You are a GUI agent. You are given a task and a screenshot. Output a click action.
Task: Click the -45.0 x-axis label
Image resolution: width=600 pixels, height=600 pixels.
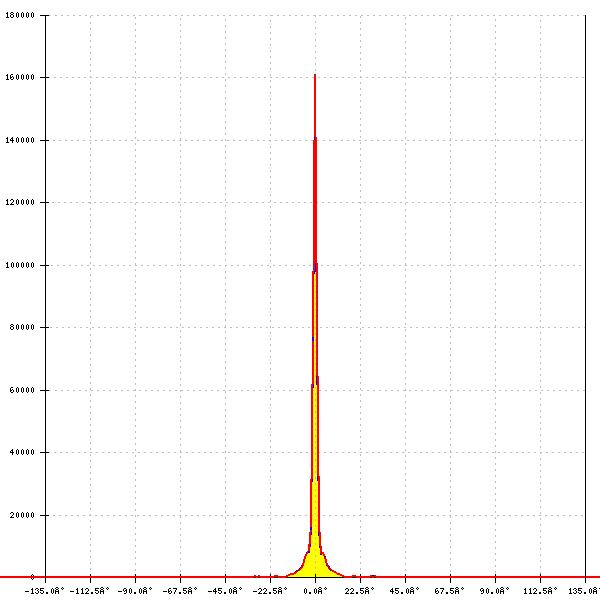click(x=225, y=591)
